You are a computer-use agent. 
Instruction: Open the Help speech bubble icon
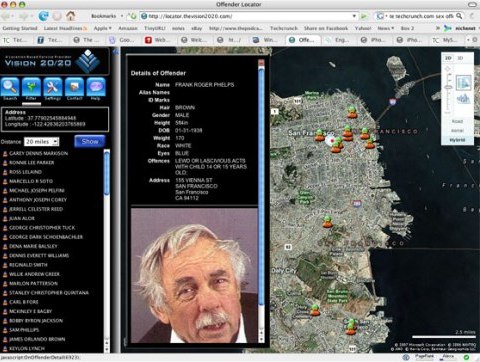click(96, 87)
